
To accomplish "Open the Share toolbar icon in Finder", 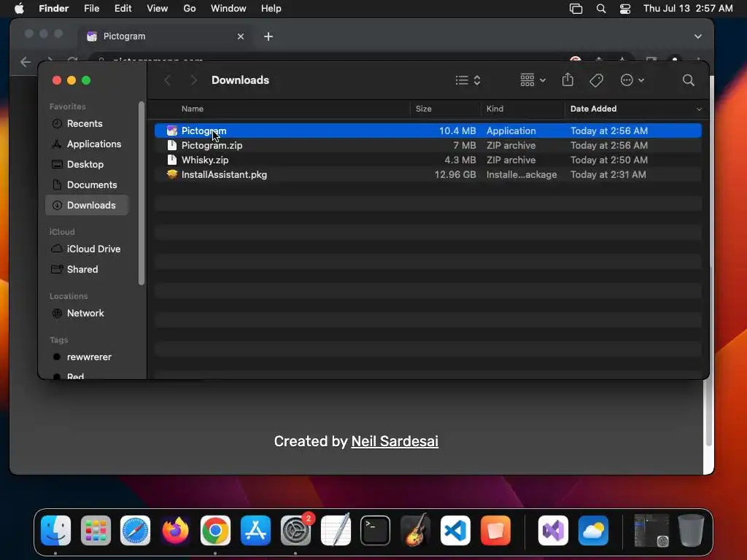I will tap(568, 79).
